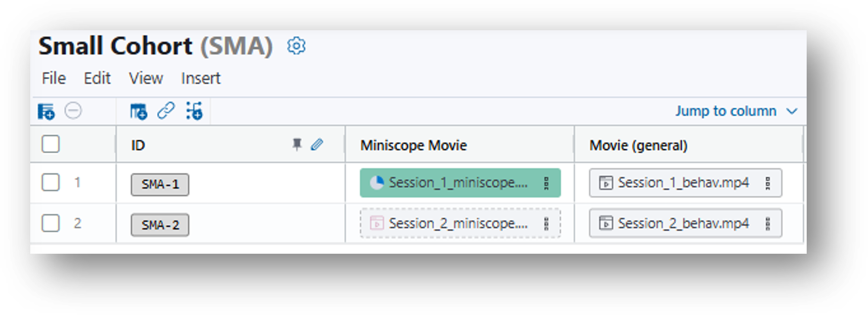Image resolution: width=868 pixels, height=315 pixels.
Task: Toggle the select-all checkbox in header
Action: pos(51,144)
